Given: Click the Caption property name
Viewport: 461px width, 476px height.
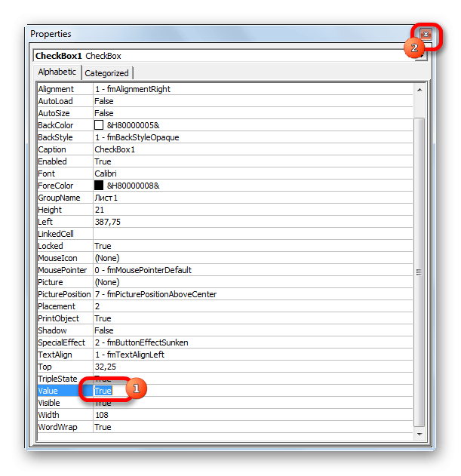Looking at the screenshot, I should tap(51, 149).
